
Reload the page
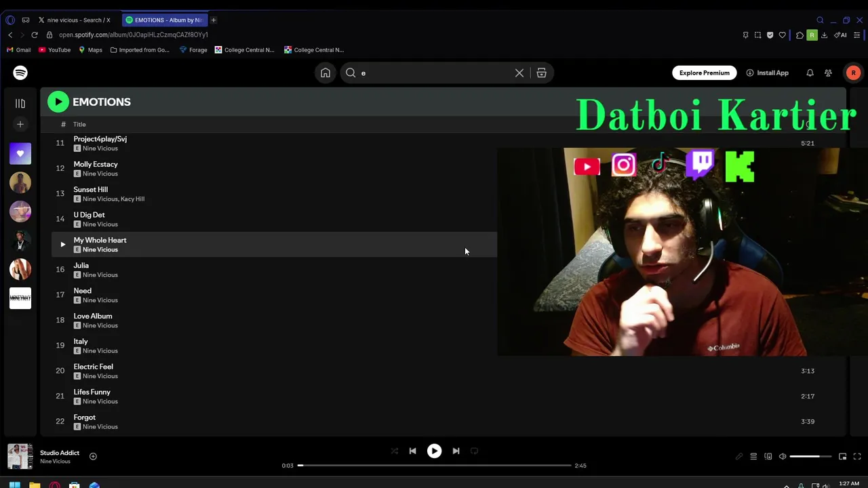click(35, 35)
